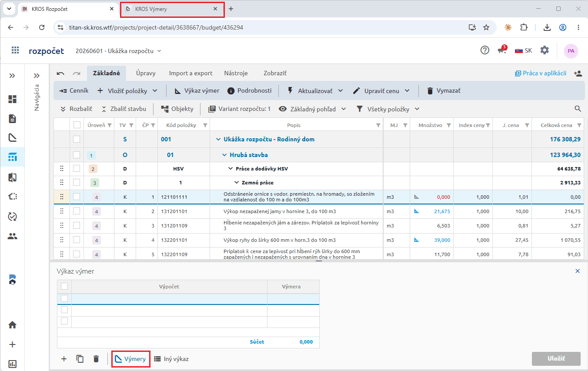Go to home icon in sidebar
The image size is (588, 371).
[x=13, y=325]
